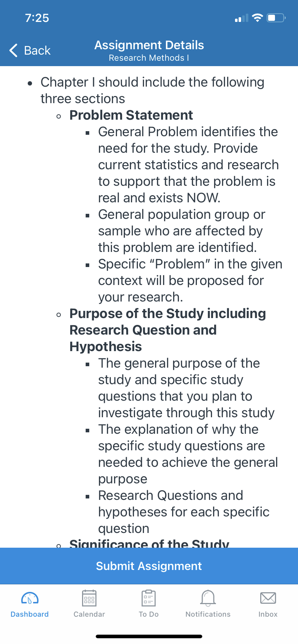
Task: Switch to the Dashboard tab label
Action: 30,614
